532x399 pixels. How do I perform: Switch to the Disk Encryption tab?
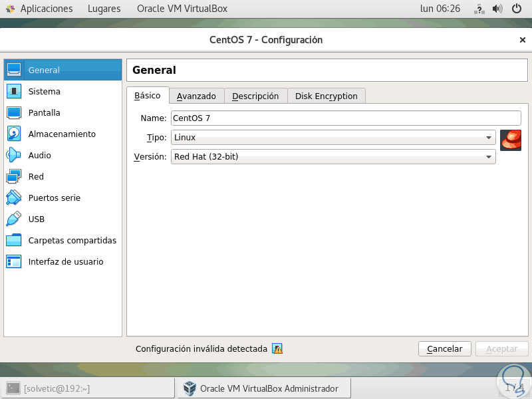(325, 95)
